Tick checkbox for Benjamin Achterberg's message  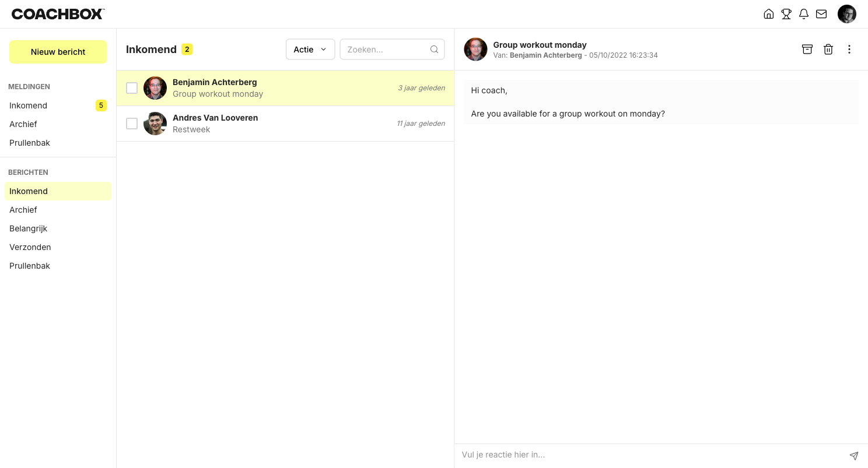tap(132, 88)
